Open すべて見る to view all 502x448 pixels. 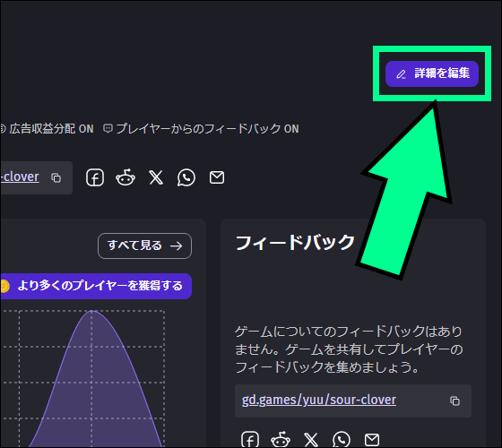[x=144, y=246]
